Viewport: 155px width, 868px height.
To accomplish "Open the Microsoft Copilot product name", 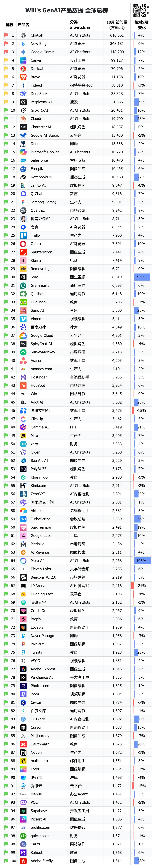I will click(45, 152).
